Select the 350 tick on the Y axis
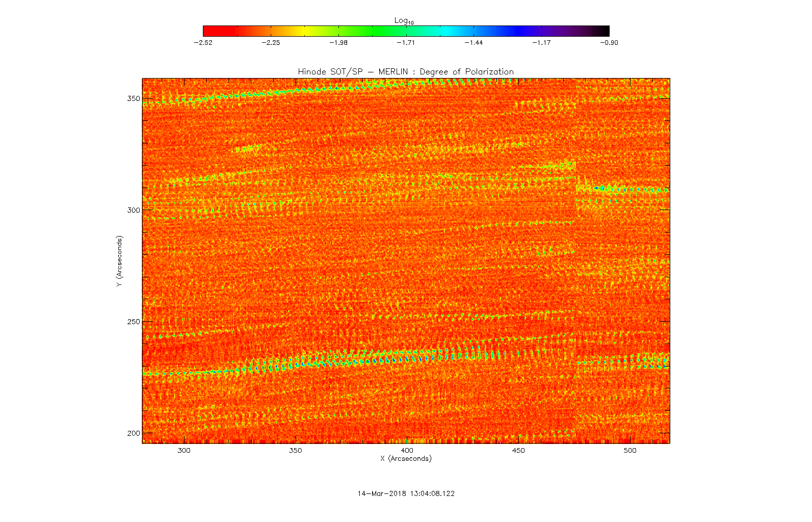The height and width of the screenshot is (522, 812). point(134,98)
